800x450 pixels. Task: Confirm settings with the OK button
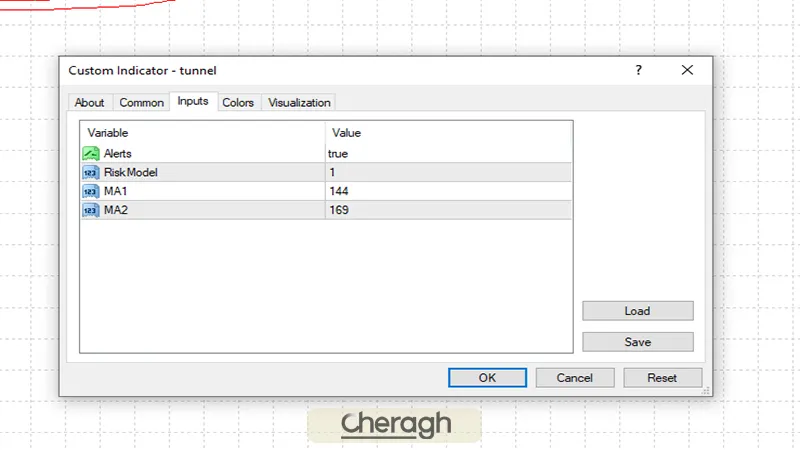coord(487,378)
